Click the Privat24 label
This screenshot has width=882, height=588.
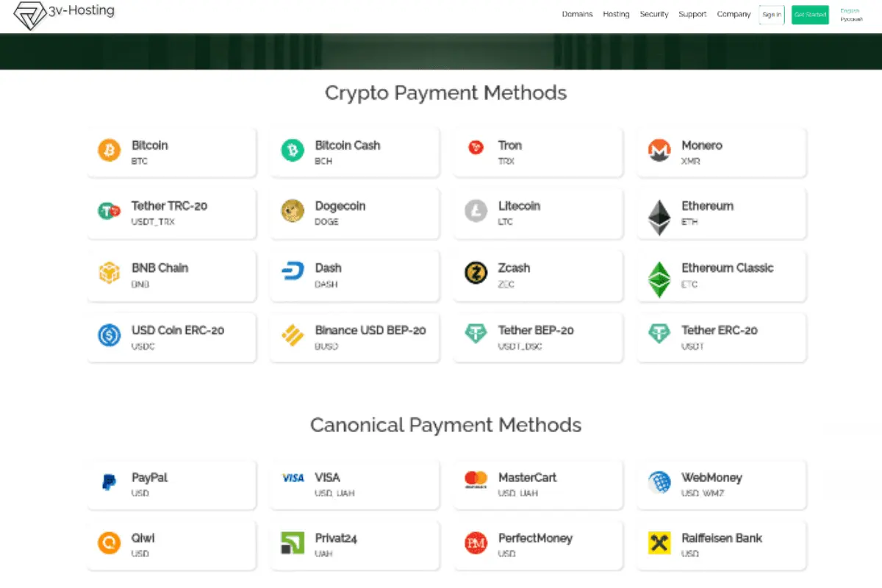tap(336, 538)
